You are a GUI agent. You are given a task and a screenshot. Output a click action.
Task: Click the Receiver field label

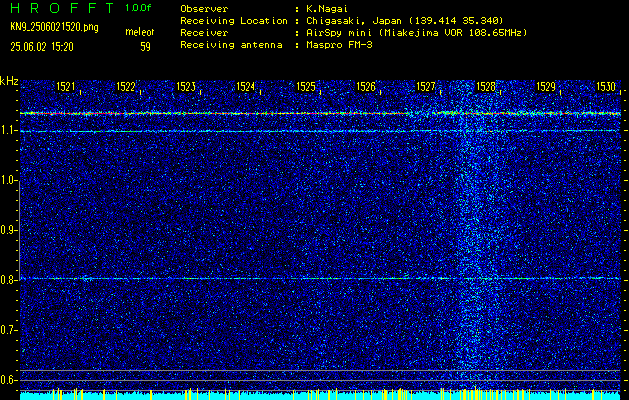[x=204, y=32]
